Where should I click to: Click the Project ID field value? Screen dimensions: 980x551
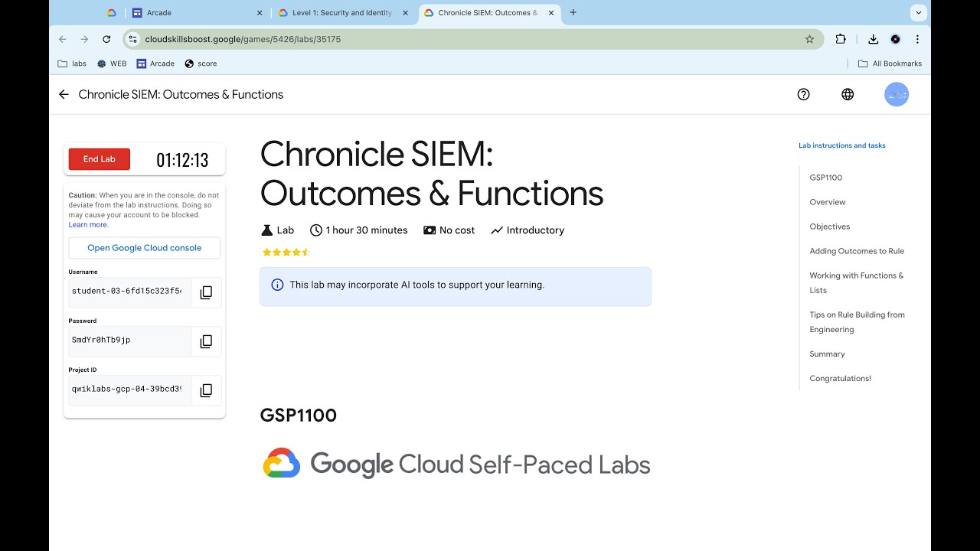tap(129, 390)
